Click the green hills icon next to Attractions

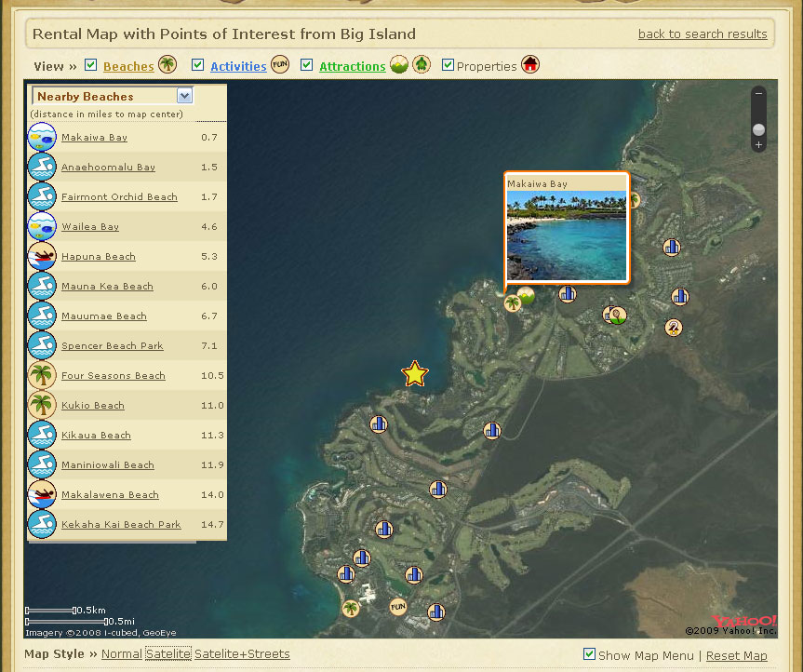click(x=399, y=64)
